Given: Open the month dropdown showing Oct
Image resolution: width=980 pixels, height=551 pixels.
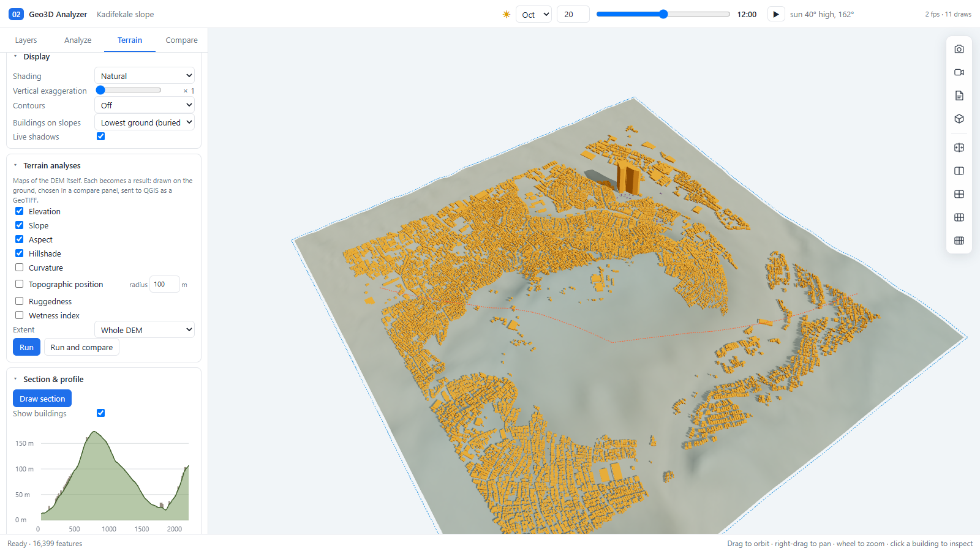Looking at the screenshot, I should pos(534,14).
